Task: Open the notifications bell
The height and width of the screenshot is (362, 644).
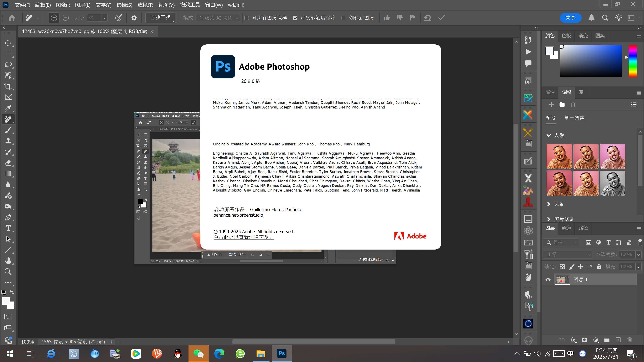Action: [x=591, y=18]
